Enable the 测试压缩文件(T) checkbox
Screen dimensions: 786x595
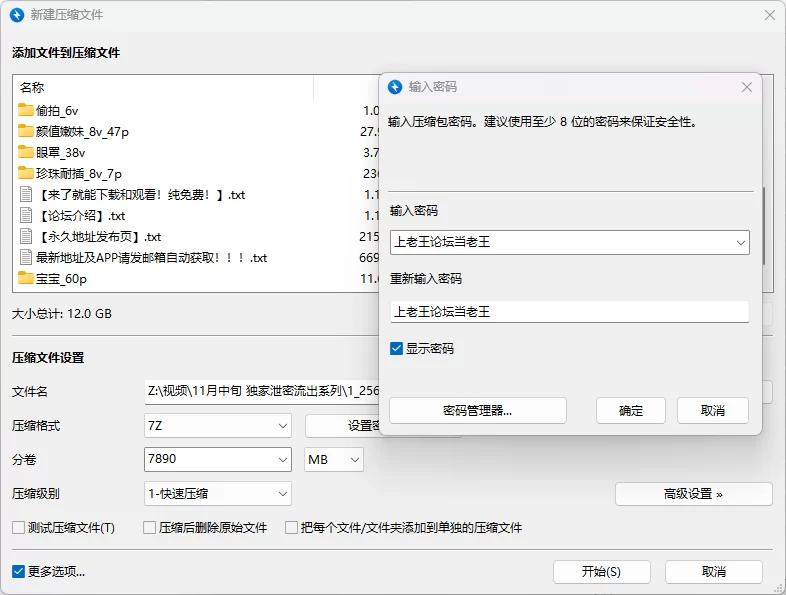tap(18, 527)
